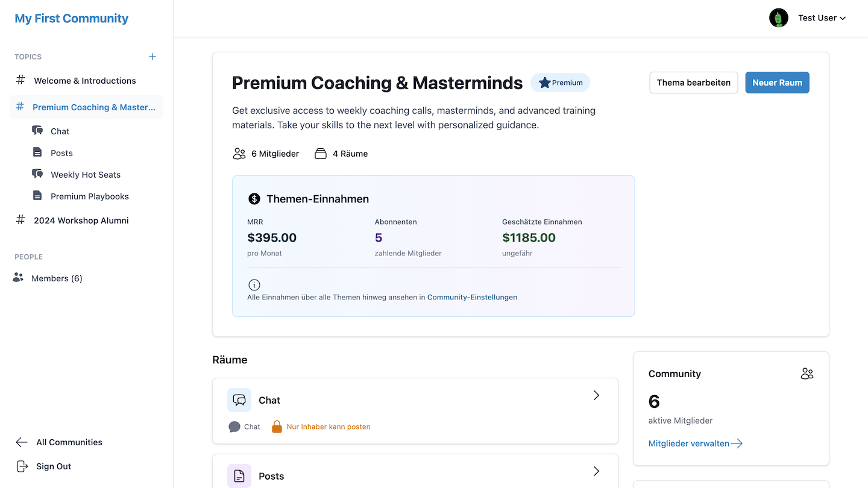Click the Thema bearbeiten button
868x488 pixels.
click(x=693, y=83)
